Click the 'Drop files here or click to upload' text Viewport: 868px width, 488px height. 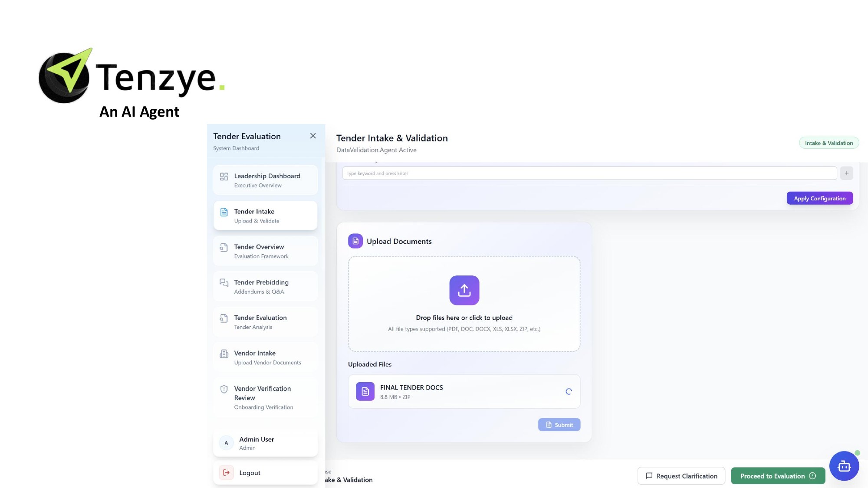[464, 318]
